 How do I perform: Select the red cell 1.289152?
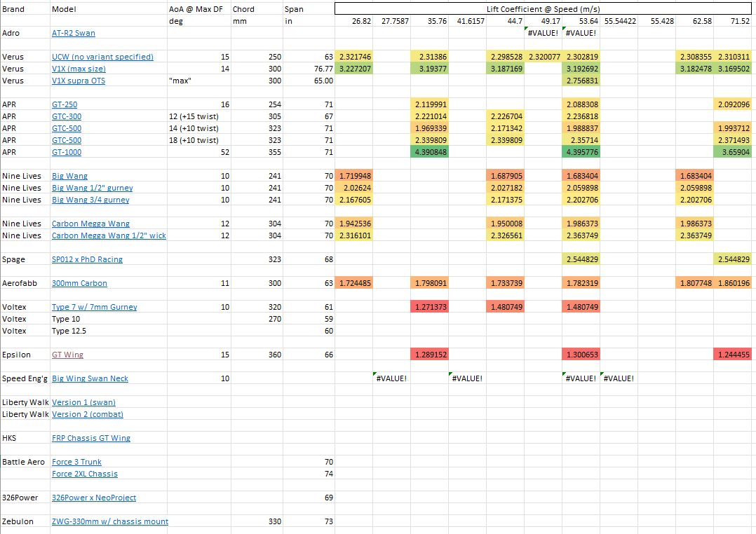[429, 355]
